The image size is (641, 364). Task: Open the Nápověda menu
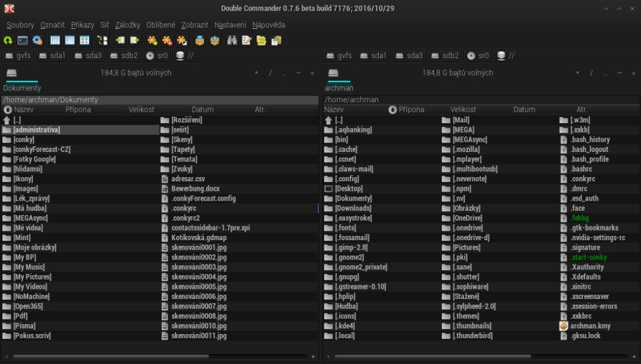click(x=269, y=25)
